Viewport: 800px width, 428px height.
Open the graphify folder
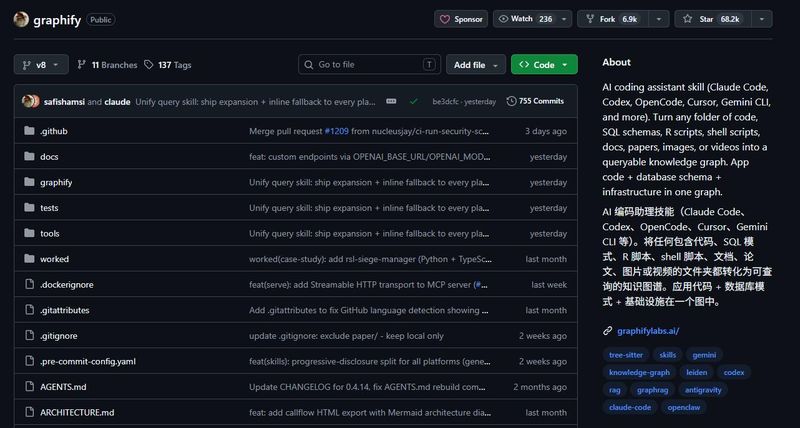56,182
